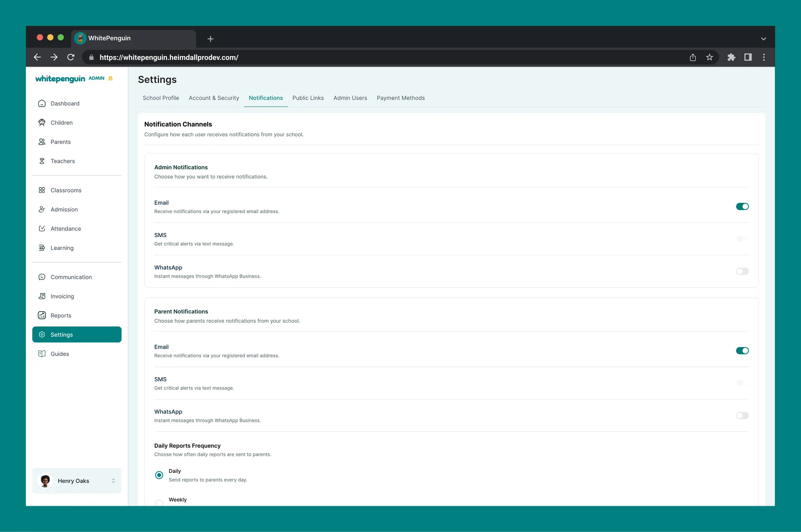Open the Guides book icon
The height and width of the screenshot is (532, 801).
pos(42,354)
